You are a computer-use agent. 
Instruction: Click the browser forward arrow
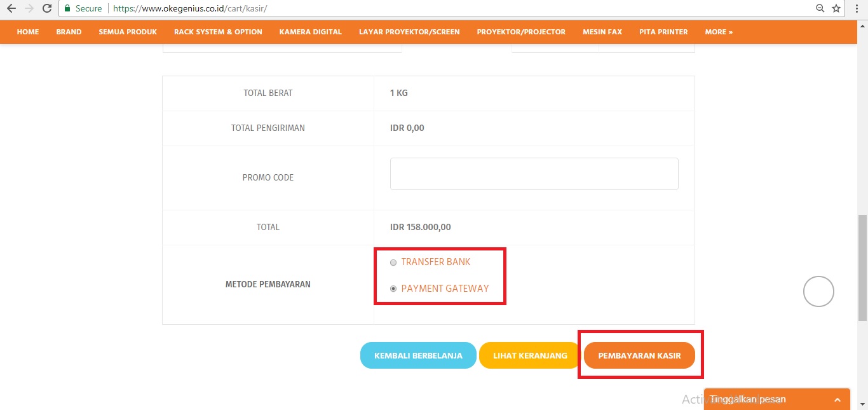29,9
